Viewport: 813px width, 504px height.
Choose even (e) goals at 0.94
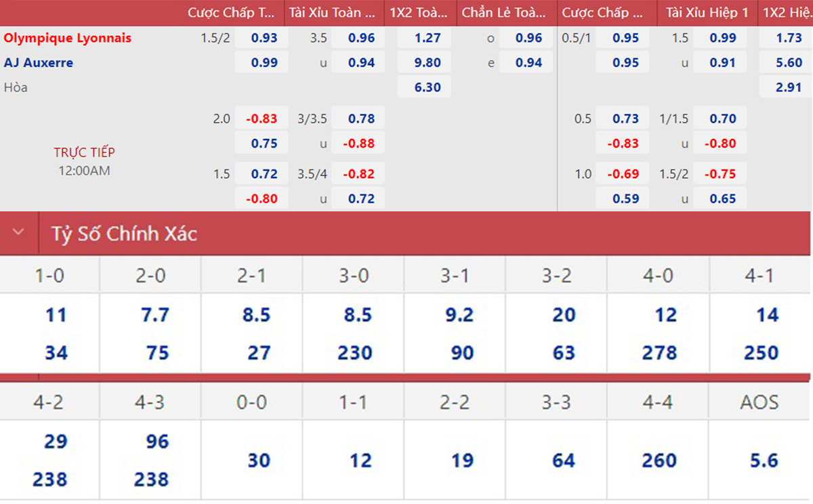(528, 62)
